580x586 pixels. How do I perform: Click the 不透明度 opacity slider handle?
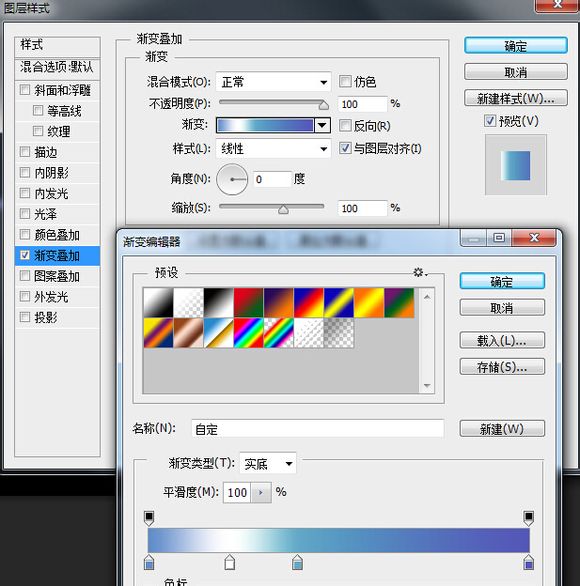click(x=324, y=105)
